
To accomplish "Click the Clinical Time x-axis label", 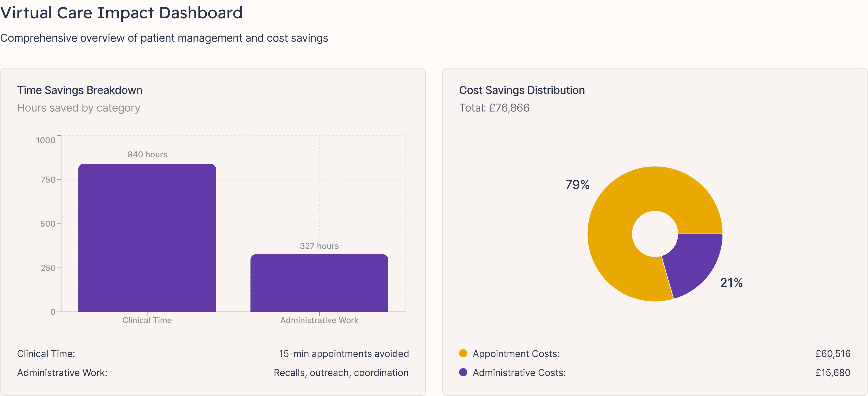I will click(147, 320).
